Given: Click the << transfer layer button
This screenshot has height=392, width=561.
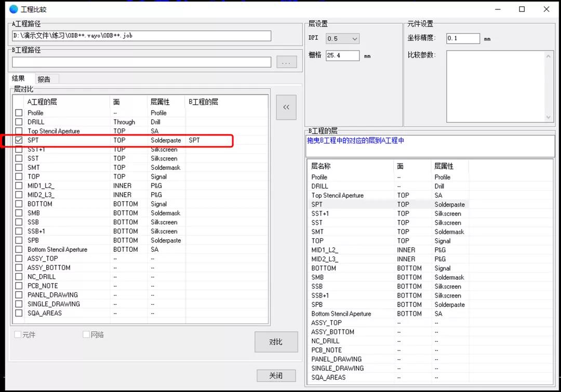Looking at the screenshot, I should pos(286,107).
